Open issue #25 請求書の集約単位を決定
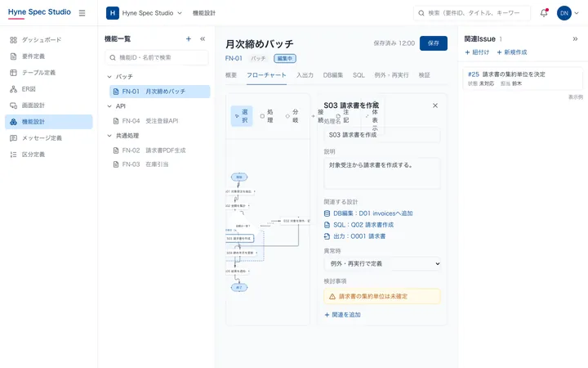The image size is (588, 368). 523,79
